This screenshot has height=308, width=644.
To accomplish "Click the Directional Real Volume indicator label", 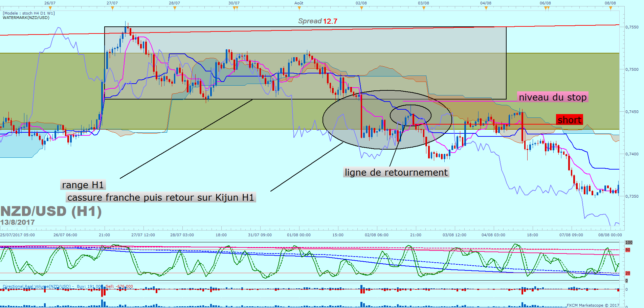I will 37,286.
